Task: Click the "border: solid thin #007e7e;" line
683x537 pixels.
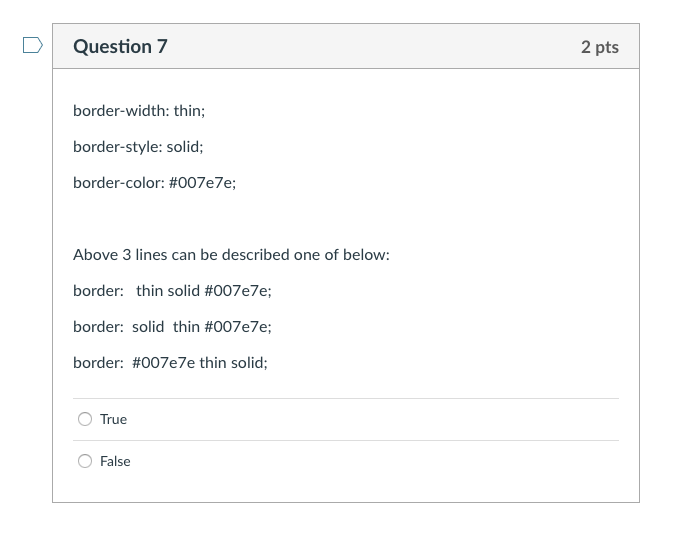Action: [x=172, y=327]
